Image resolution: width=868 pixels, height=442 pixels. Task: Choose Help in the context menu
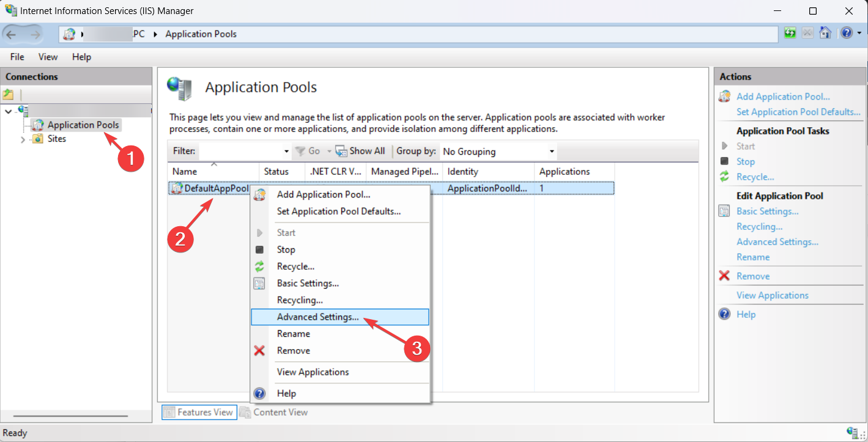click(x=340, y=393)
